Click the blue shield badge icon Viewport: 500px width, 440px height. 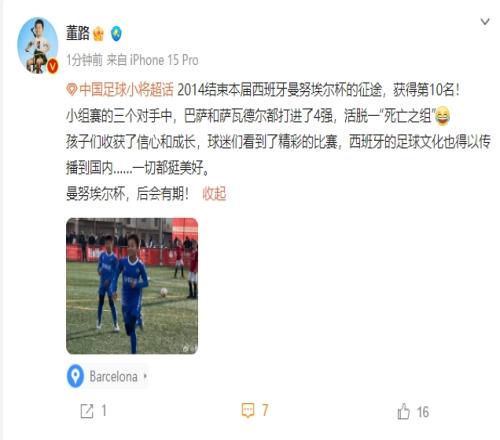116,34
